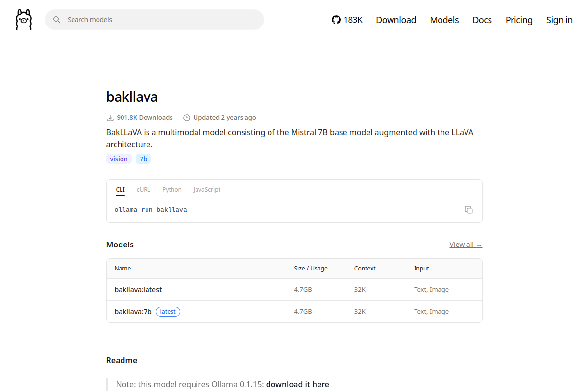Screen dimensions: 588x392
Task: Click the search magnifier icon
Action: coord(57,20)
